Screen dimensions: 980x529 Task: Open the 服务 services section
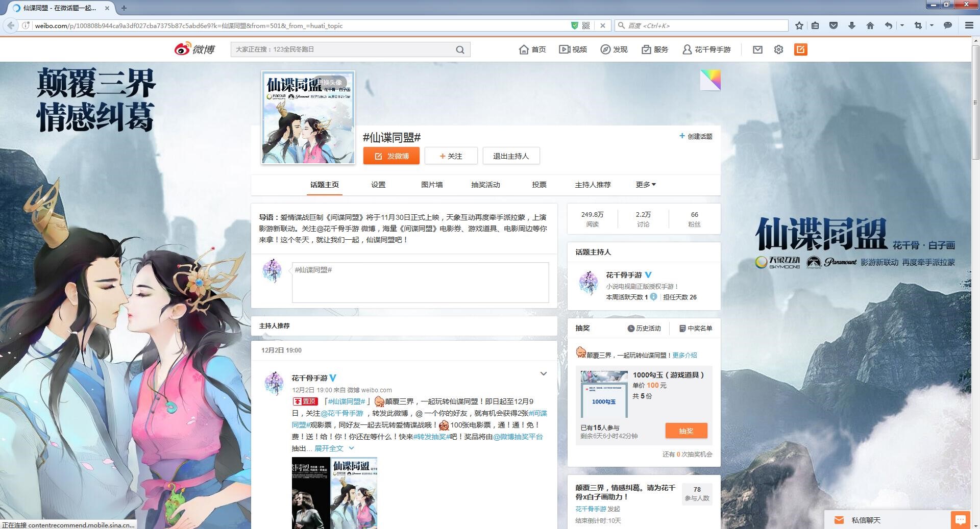click(x=655, y=49)
